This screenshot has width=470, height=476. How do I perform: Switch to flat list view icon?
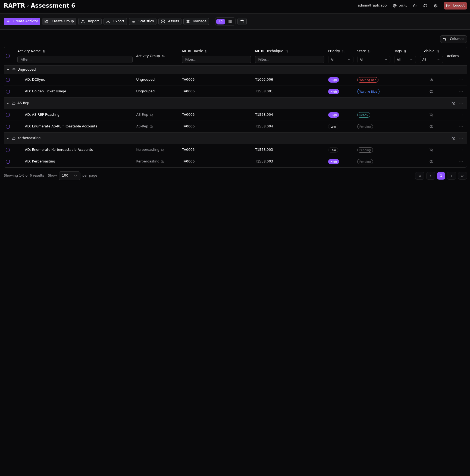click(230, 21)
